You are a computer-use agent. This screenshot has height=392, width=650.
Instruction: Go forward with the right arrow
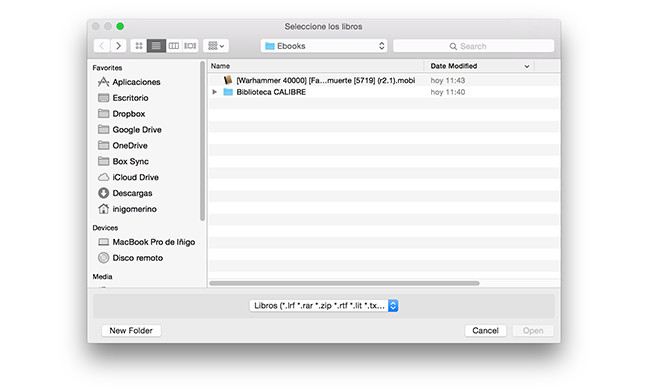[119, 46]
